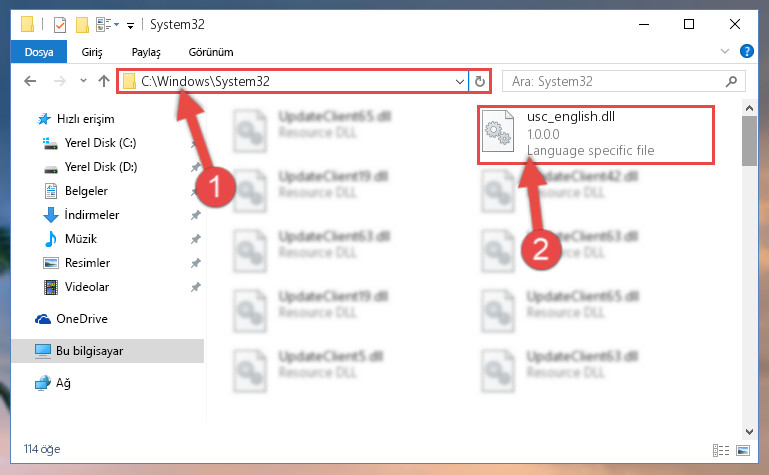Open the Dosya menu tab

tap(39, 52)
